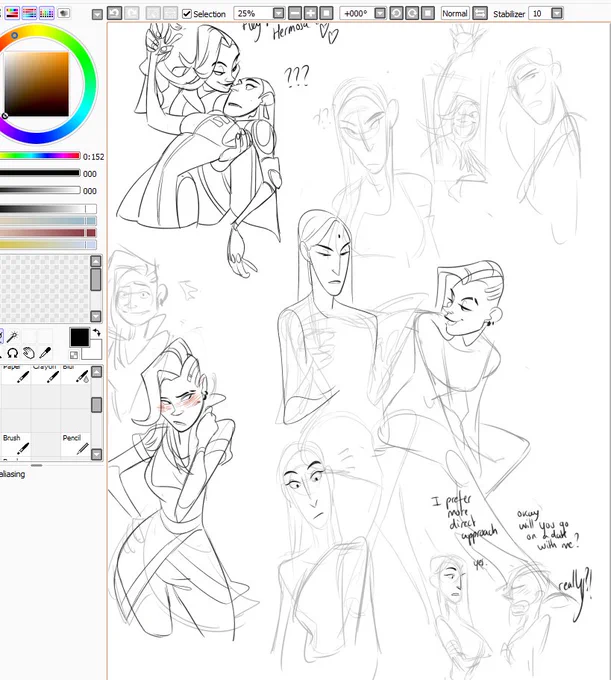Click the Normal view mode box
The image size is (611, 680).
coord(455,13)
